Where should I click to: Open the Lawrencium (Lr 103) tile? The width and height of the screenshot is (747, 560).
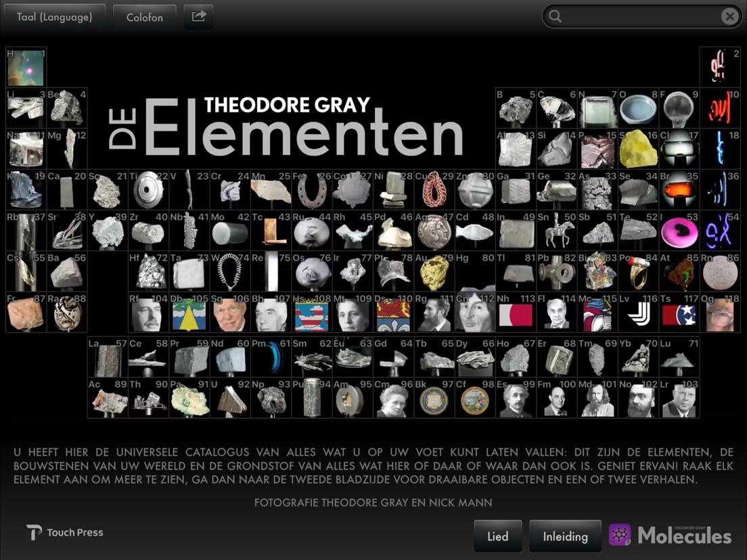[679, 398]
